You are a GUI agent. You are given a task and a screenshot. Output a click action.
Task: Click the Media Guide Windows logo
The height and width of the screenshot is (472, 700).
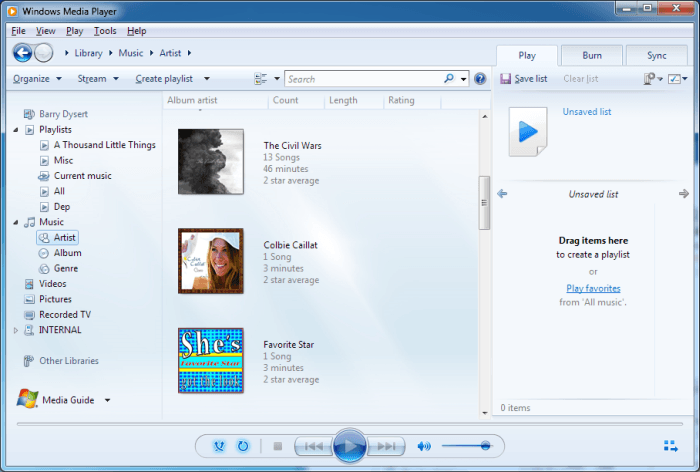point(27,398)
